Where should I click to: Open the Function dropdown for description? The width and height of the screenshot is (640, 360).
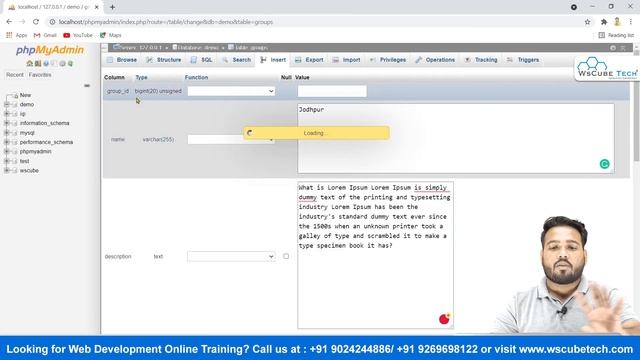click(231, 256)
